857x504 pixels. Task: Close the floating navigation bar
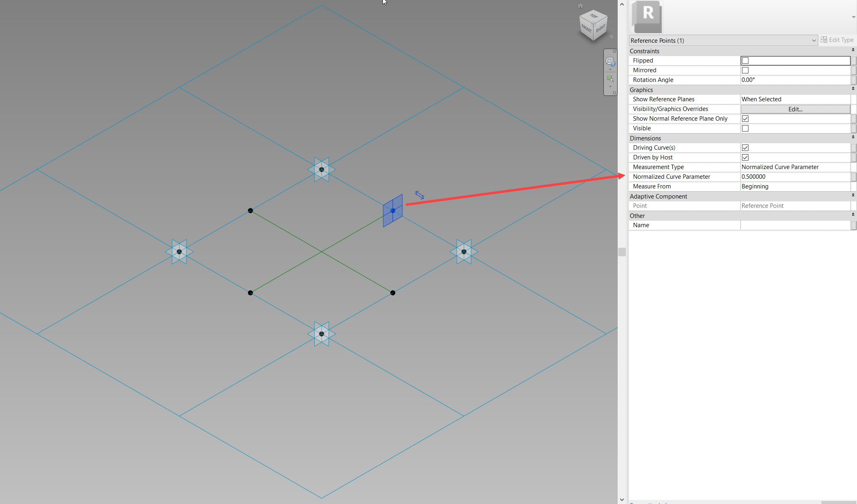point(615,51)
